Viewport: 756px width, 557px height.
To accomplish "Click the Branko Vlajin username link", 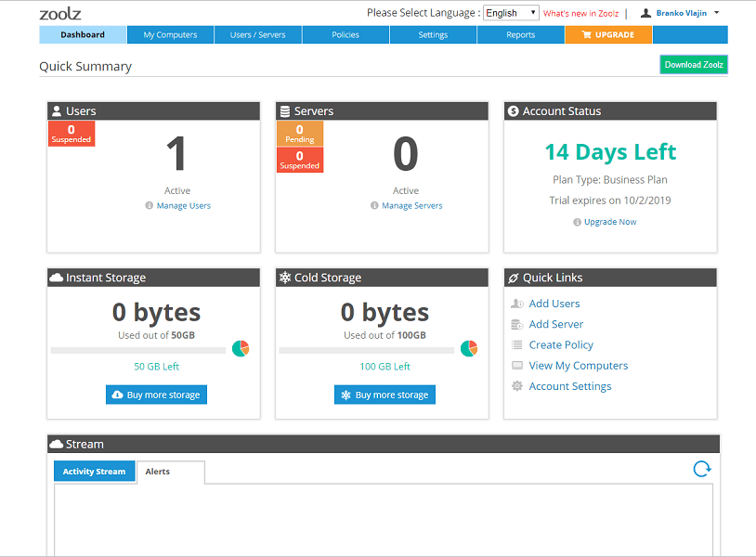I will click(x=682, y=13).
